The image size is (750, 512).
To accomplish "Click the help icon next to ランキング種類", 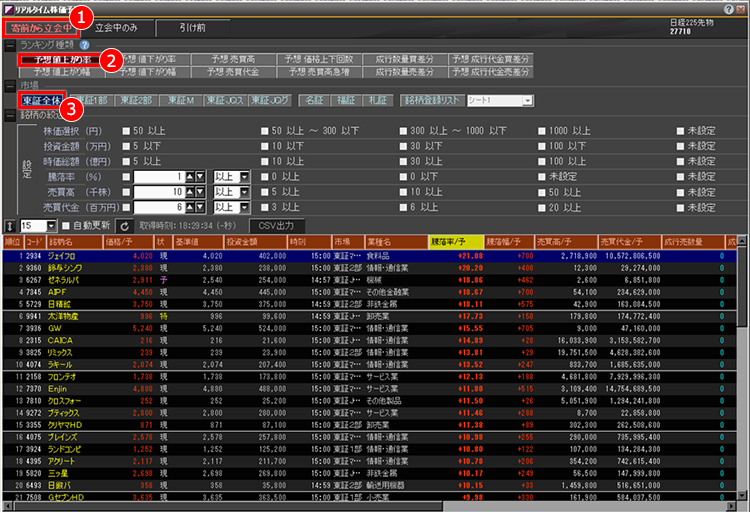I will point(85,45).
